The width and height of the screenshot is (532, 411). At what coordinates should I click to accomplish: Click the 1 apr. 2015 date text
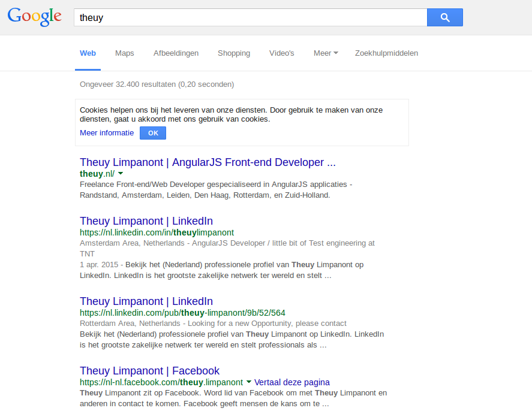[x=99, y=265]
